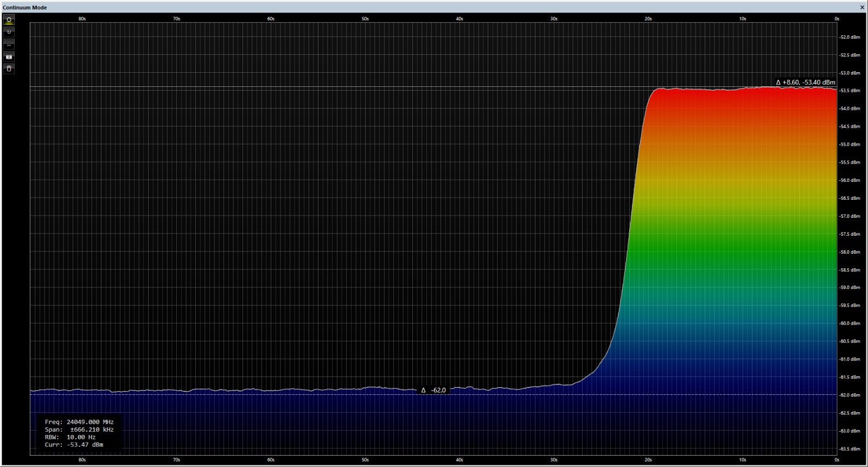The height and width of the screenshot is (467, 868).
Task: Click the circular-arrow reset icon
Action: pyautogui.click(x=9, y=32)
